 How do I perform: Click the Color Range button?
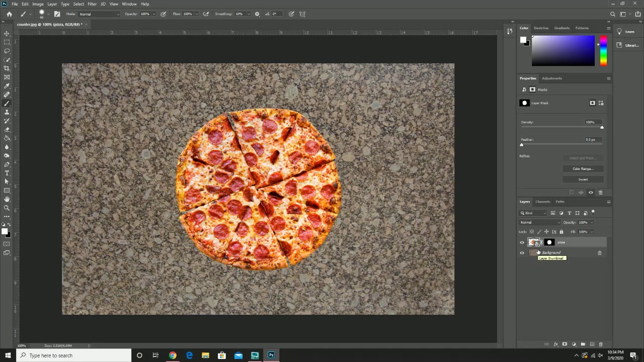click(583, 169)
